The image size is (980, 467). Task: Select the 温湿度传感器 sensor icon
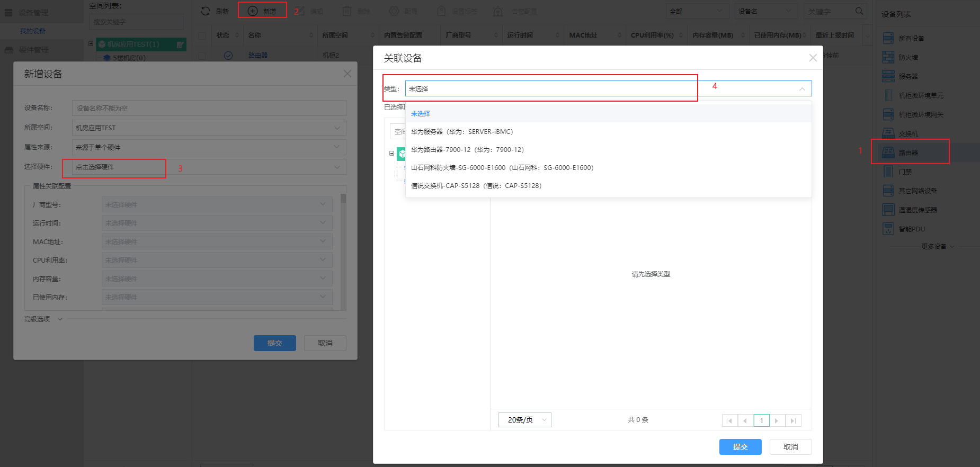(x=888, y=210)
